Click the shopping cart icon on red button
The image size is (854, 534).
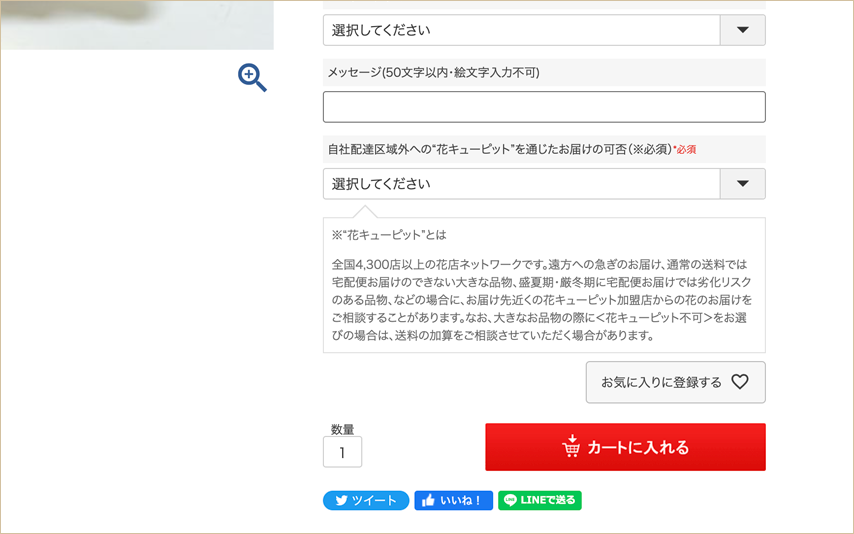pyautogui.click(x=571, y=447)
